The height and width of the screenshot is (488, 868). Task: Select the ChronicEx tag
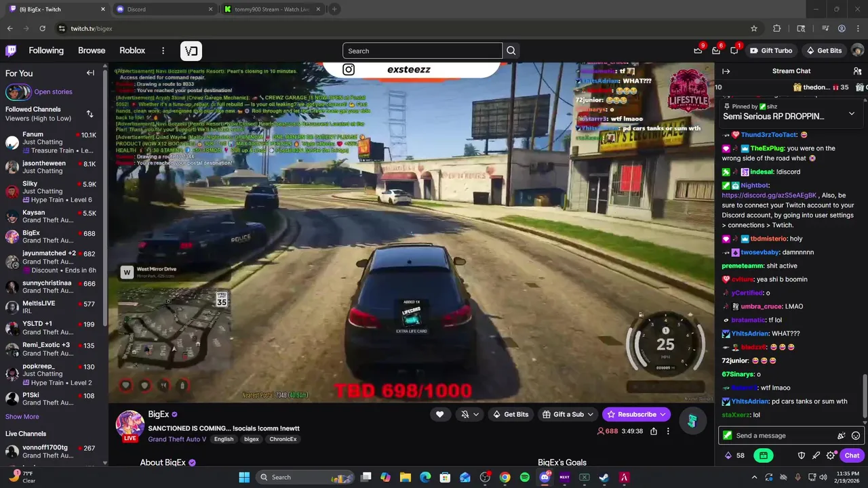pos(282,439)
